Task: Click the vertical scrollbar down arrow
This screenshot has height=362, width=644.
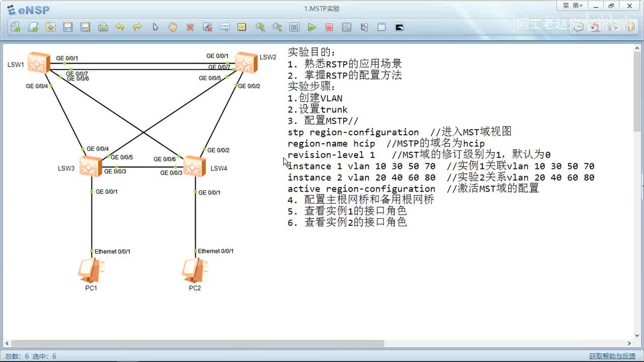Action: coord(637,335)
